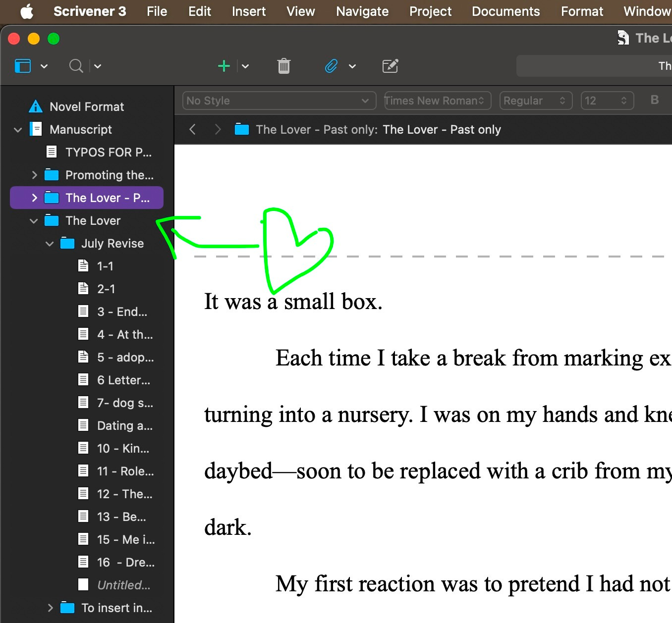This screenshot has width=672, height=623.
Task: Open the Documents menu
Action: [505, 11]
